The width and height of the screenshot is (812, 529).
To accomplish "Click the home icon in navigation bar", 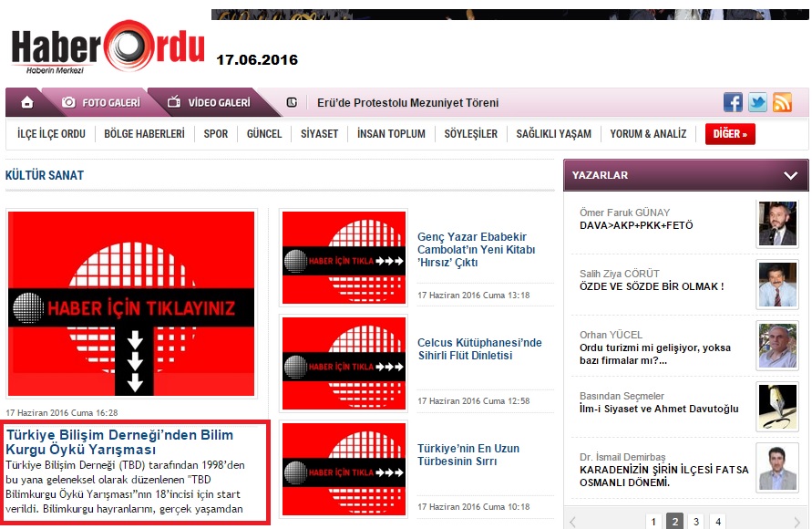I will 27,102.
